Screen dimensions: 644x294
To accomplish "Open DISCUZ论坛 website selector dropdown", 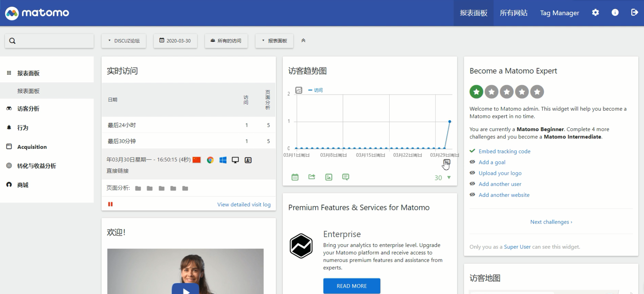I will pyautogui.click(x=124, y=41).
